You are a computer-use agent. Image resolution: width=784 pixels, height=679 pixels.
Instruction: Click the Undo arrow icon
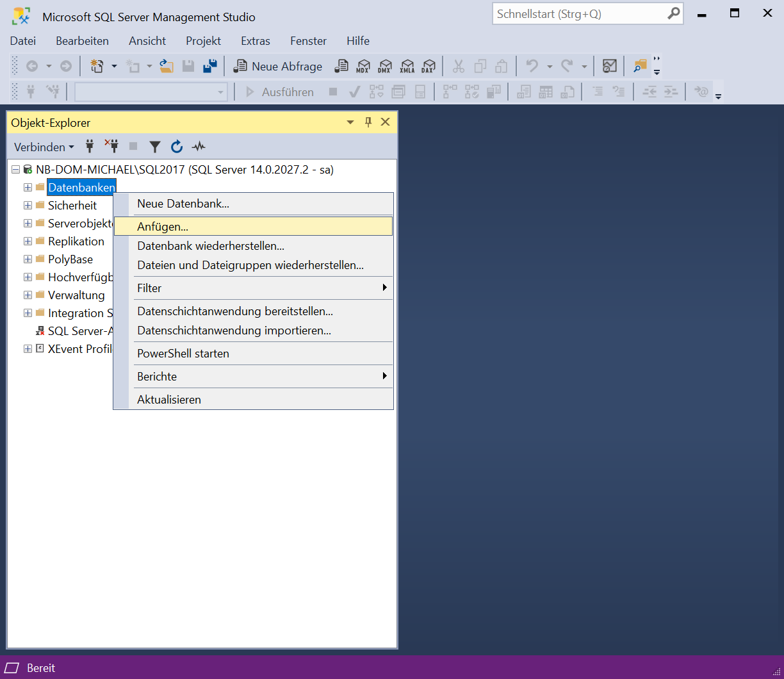[532, 66]
